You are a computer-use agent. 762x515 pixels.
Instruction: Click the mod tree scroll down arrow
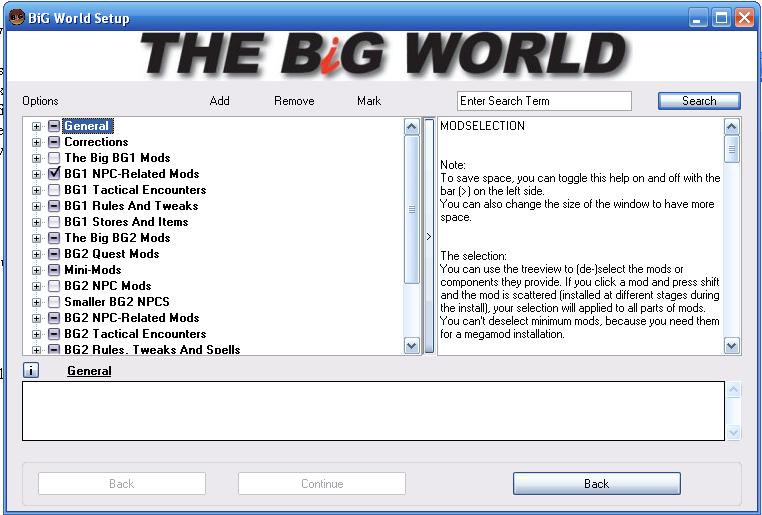(412, 345)
